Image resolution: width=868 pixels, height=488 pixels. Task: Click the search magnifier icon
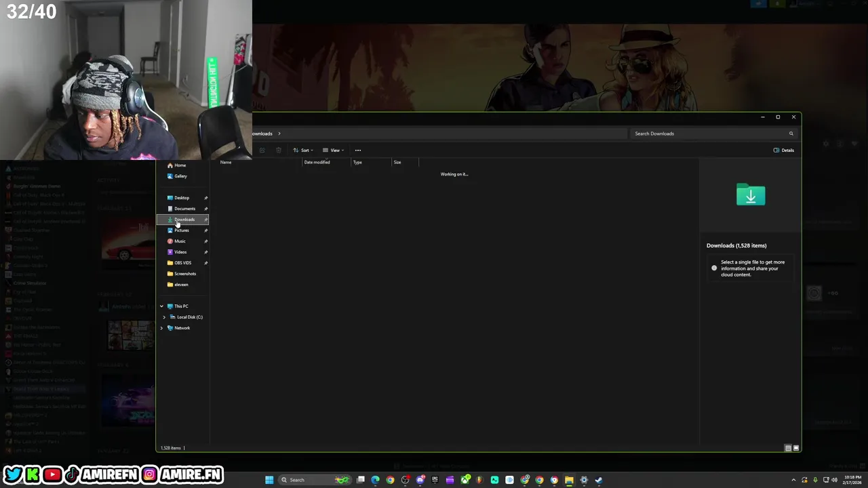tap(791, 134)
